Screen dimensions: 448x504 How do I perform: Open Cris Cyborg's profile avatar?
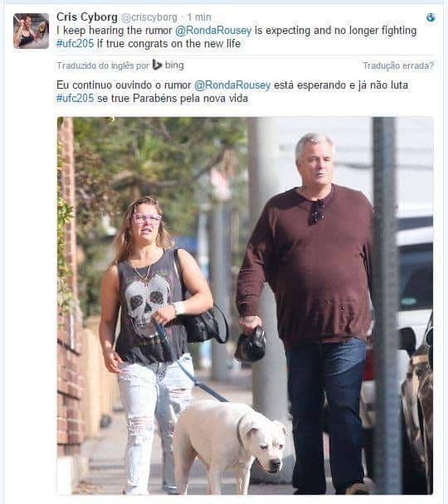[x=32, y=31]
